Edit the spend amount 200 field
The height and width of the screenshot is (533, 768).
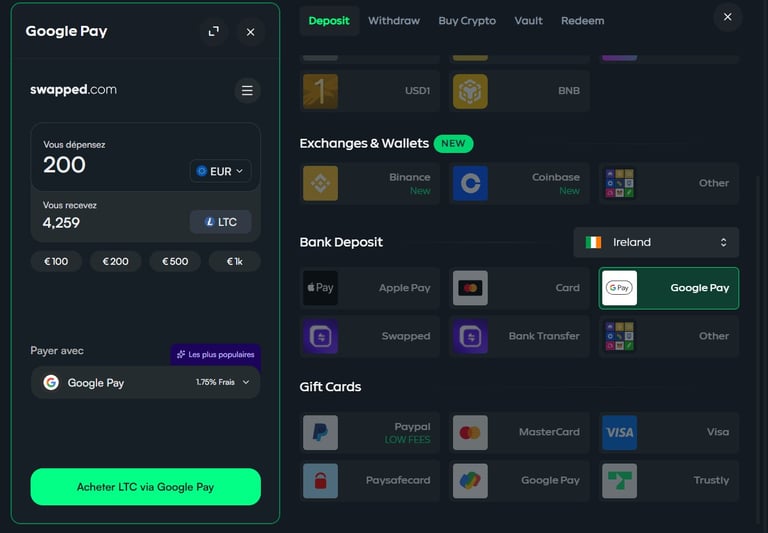(x=65, y=165)
